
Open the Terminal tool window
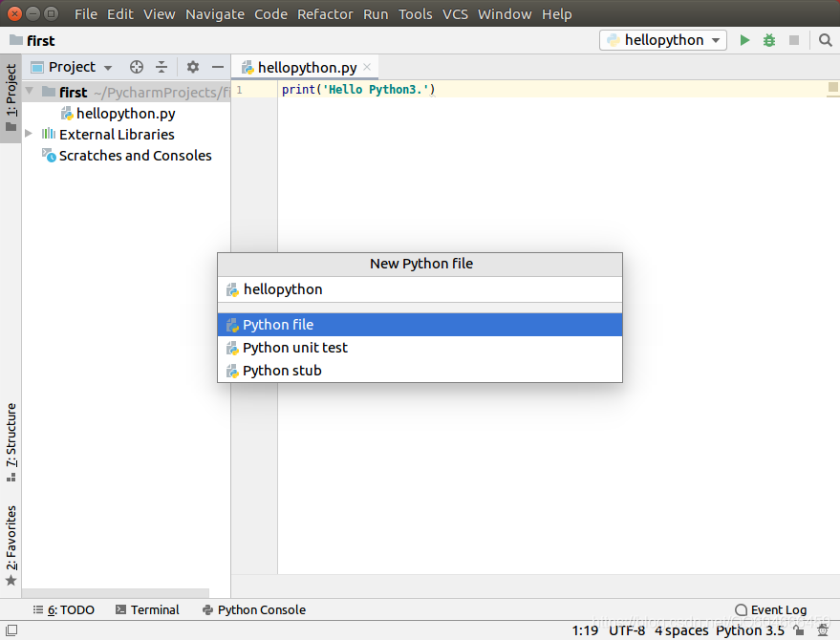point(147,609)
